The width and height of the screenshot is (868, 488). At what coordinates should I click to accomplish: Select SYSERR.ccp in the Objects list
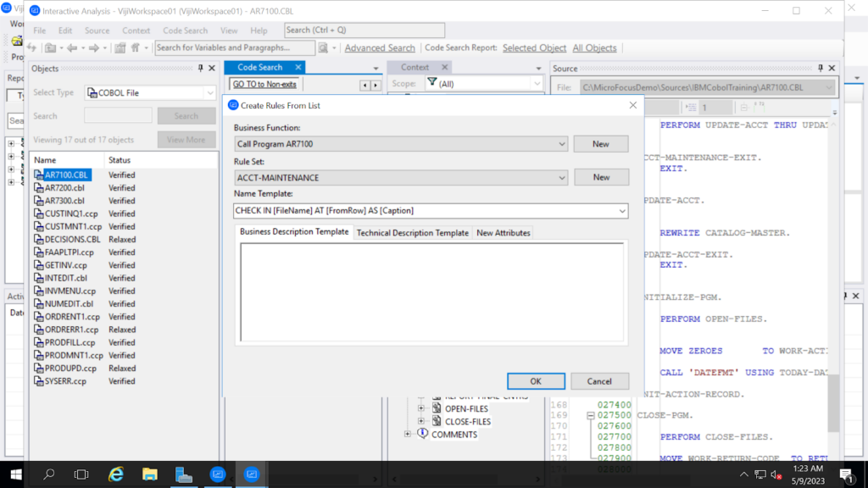(65, 381)
